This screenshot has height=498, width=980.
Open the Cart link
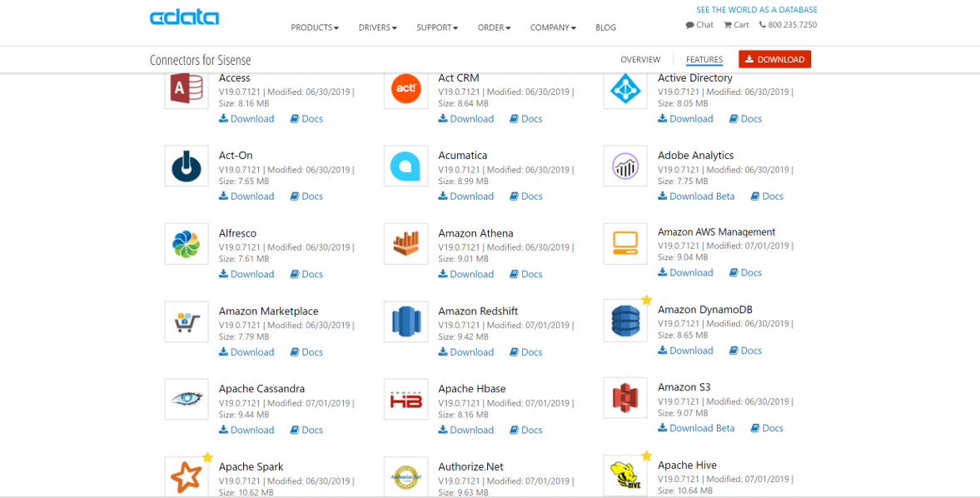click(736, 25)
